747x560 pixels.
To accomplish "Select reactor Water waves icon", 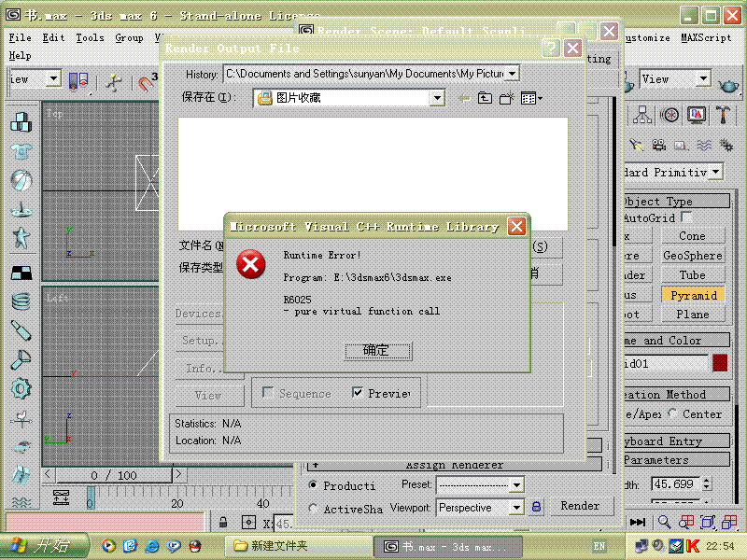I will 21,502.
